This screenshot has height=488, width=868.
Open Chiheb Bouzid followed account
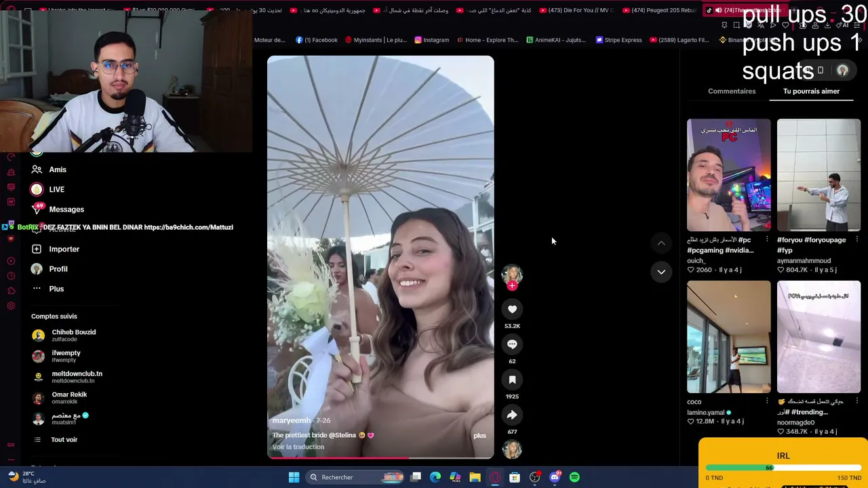[73, 335]
